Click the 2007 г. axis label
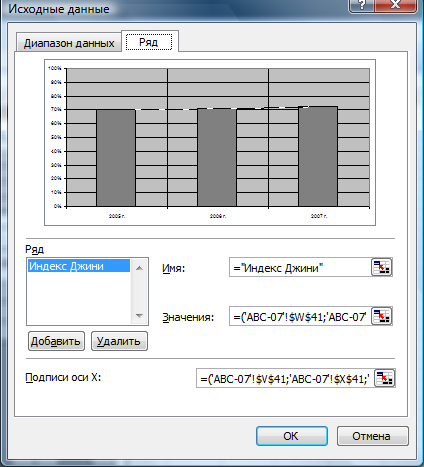 coord(319,216)
